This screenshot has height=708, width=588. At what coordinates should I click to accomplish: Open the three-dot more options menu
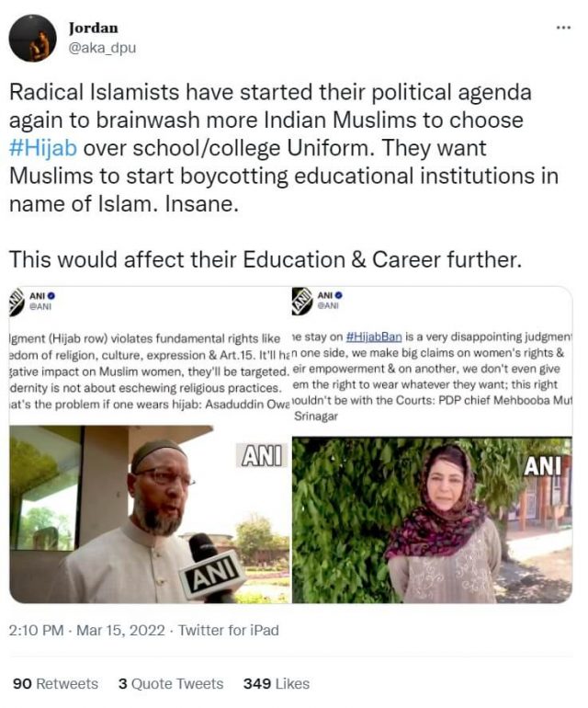[x=563, y=28]
